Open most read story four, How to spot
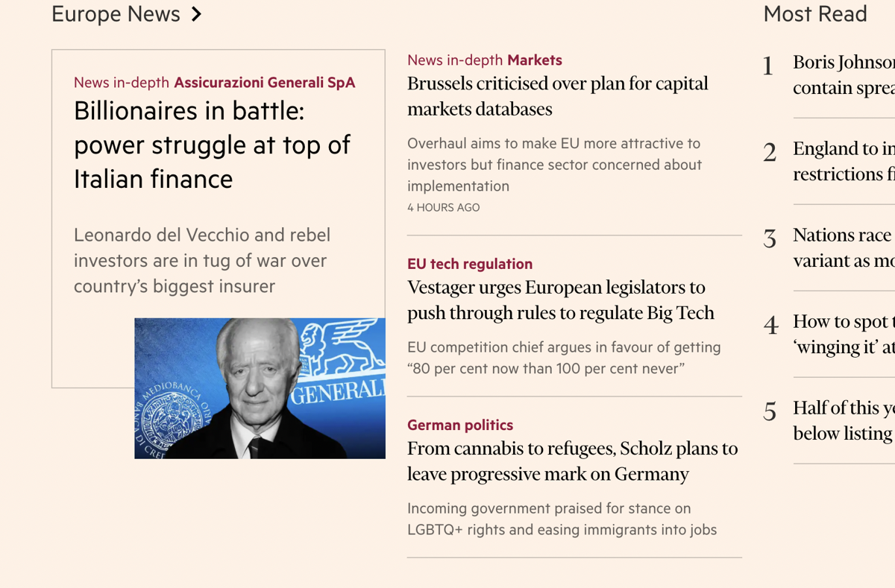 [844, 334]
